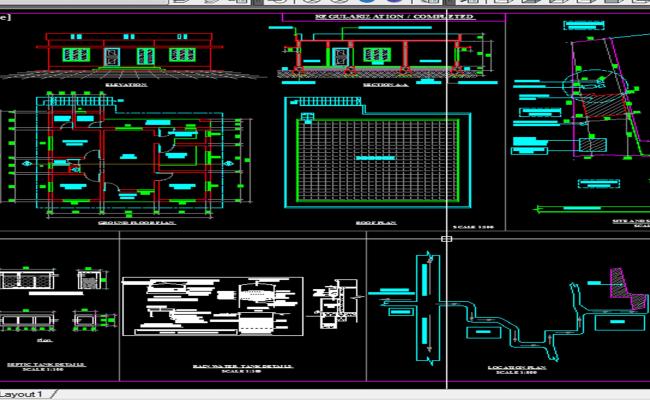Click the crosshair cursor pickbox square

446,238
